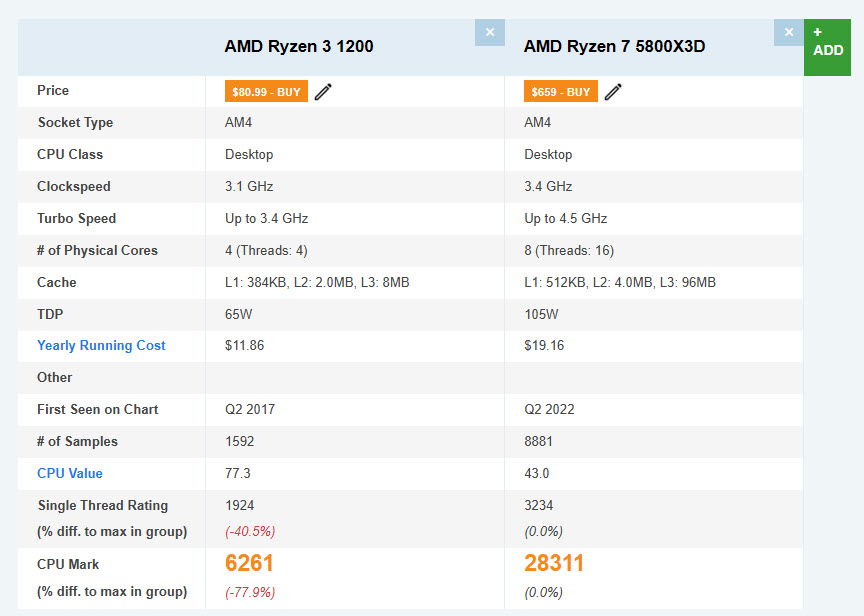This screenshot has height=616, width=864.
Task: Click the Turbo Speed row label
Action: point(77,218)
